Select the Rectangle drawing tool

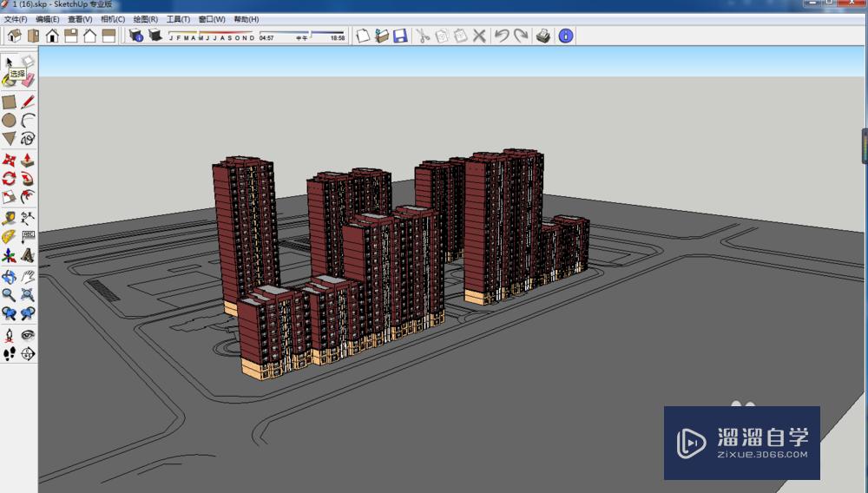point(9,102)
